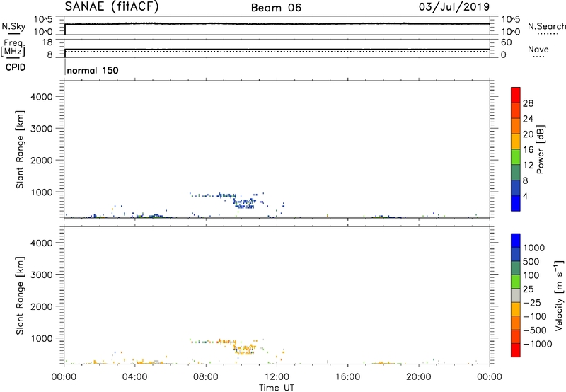Click the Time UT axis title
The width and height of the screenshot is (566, 392).
pos(277,388)
